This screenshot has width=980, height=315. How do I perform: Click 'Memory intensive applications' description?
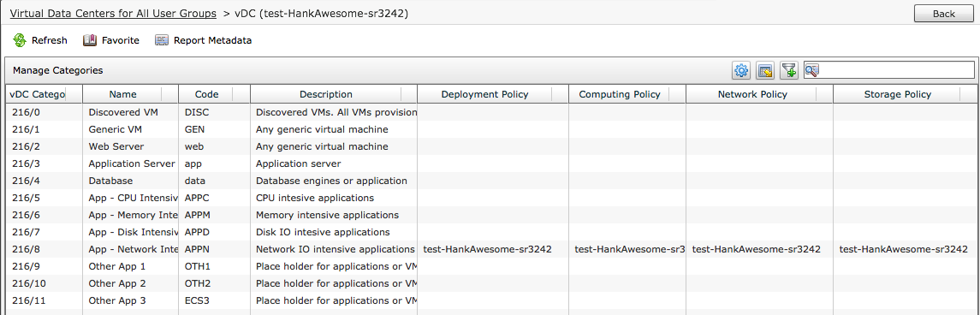(328, 215)
